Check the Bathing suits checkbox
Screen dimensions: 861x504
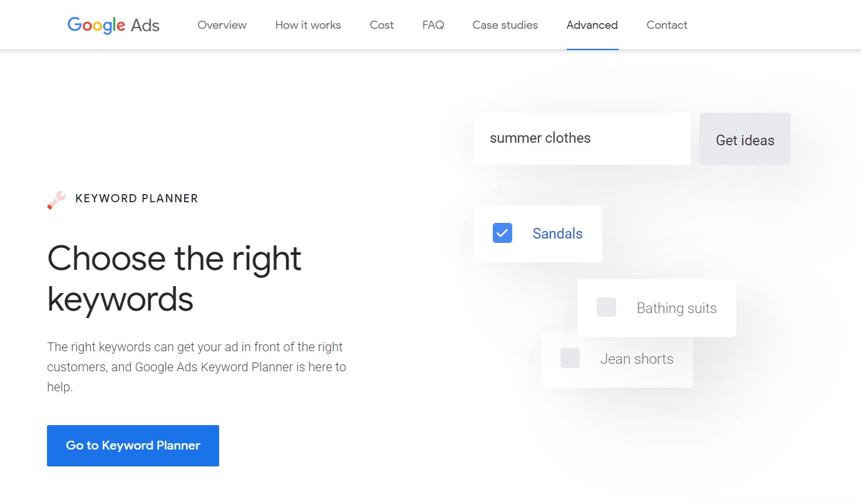[606, 307]
